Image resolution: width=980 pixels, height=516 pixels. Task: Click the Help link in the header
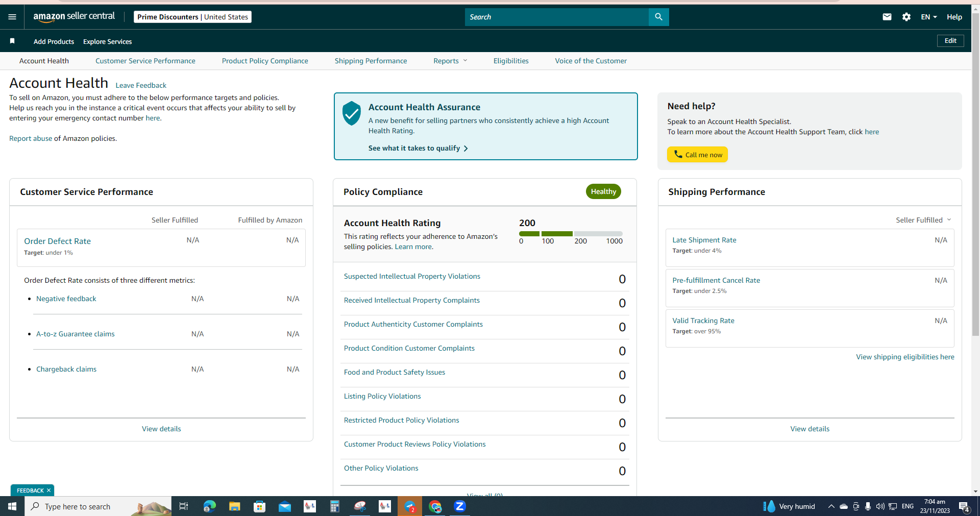coord(954,17)
